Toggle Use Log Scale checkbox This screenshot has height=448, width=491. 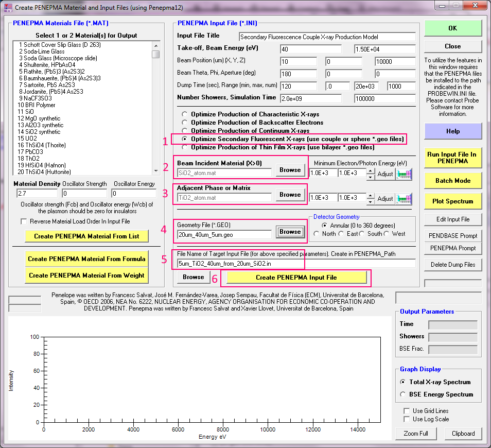click(407, 419)
